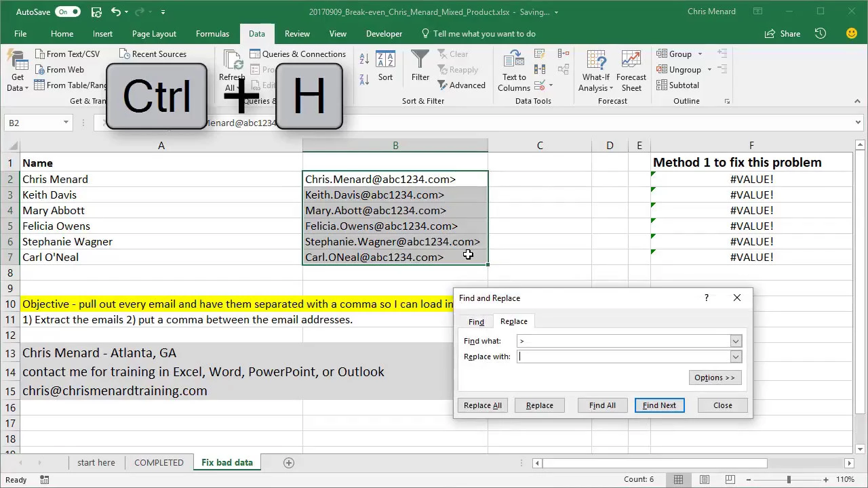
Task: Toggle the AutoSave switch
Action: [68, 12]
